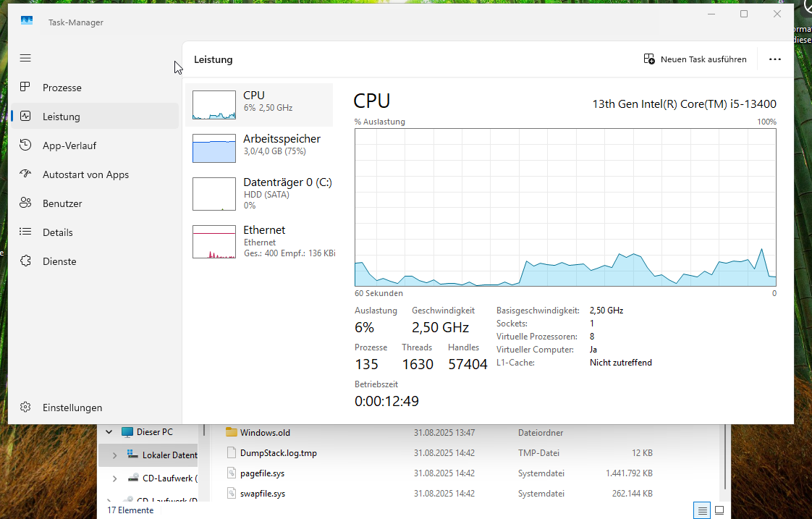Click the Dieser PC tree item label

(x=155, y=432)
